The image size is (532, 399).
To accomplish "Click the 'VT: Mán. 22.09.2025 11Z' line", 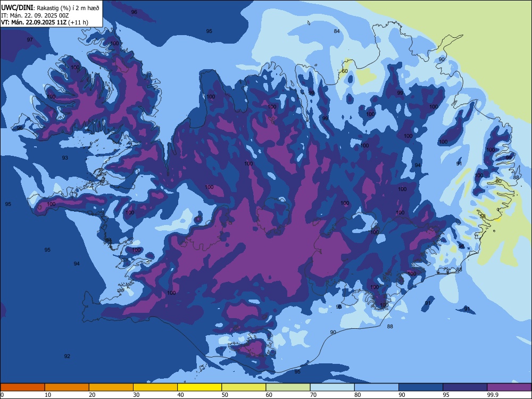I will pyautogui.click(x=34, y=22).
